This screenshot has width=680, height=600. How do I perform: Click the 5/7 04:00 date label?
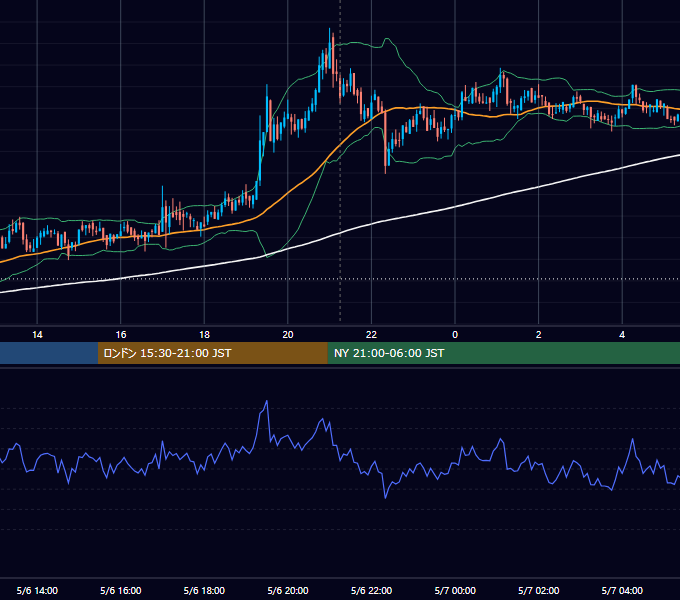point(622,590)
